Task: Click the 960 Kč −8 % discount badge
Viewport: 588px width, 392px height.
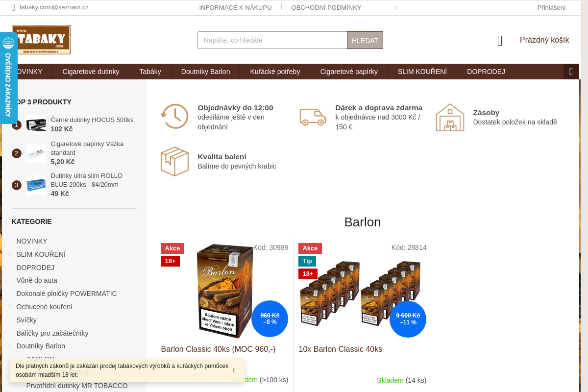Action: (x=270, y=319)
